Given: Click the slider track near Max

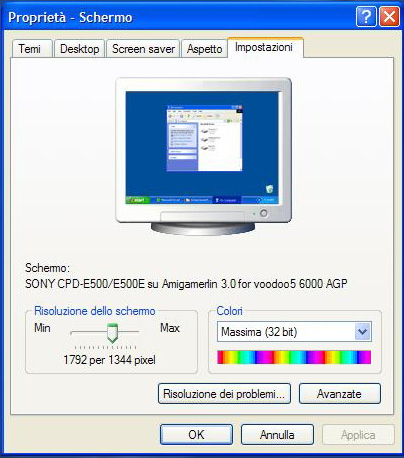Looking at the screenshot, I should tap(133, 332).
